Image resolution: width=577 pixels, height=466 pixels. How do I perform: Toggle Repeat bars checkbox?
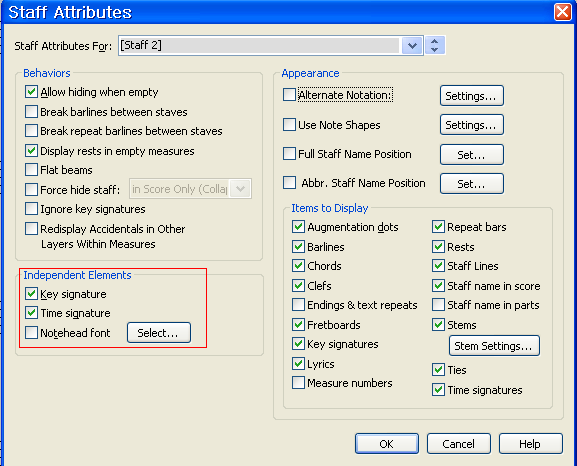(x=438, y=227)
